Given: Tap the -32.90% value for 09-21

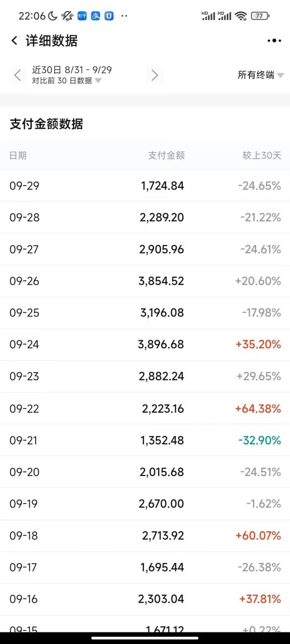Looking at the screenshot, I should coord(260,440).
